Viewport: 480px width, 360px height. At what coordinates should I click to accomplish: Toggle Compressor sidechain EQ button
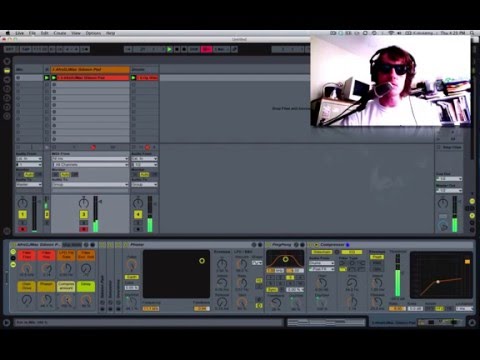click(352, 252)
